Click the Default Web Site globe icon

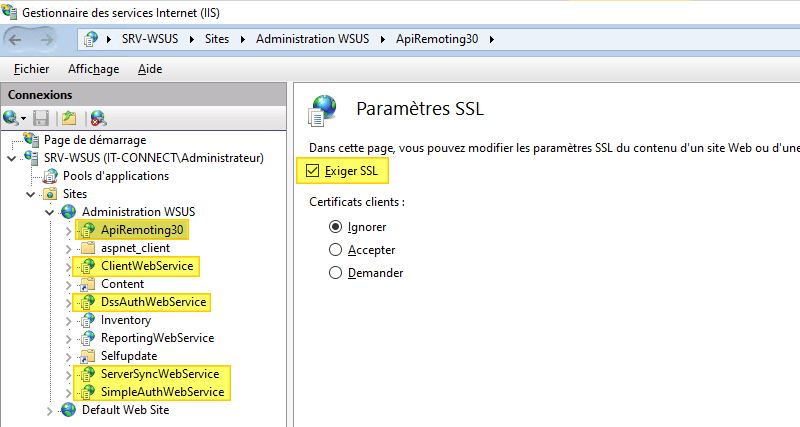[68, 409]
